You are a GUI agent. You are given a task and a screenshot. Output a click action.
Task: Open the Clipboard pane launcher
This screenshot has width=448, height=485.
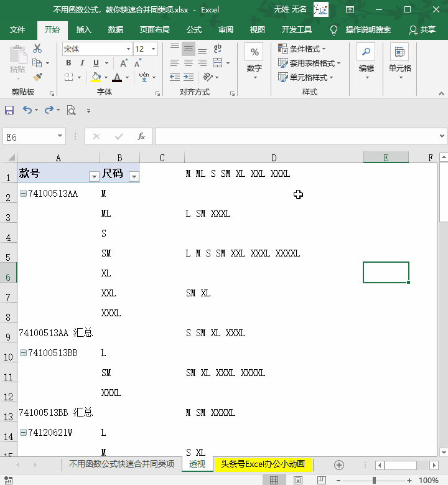point(52,93)
